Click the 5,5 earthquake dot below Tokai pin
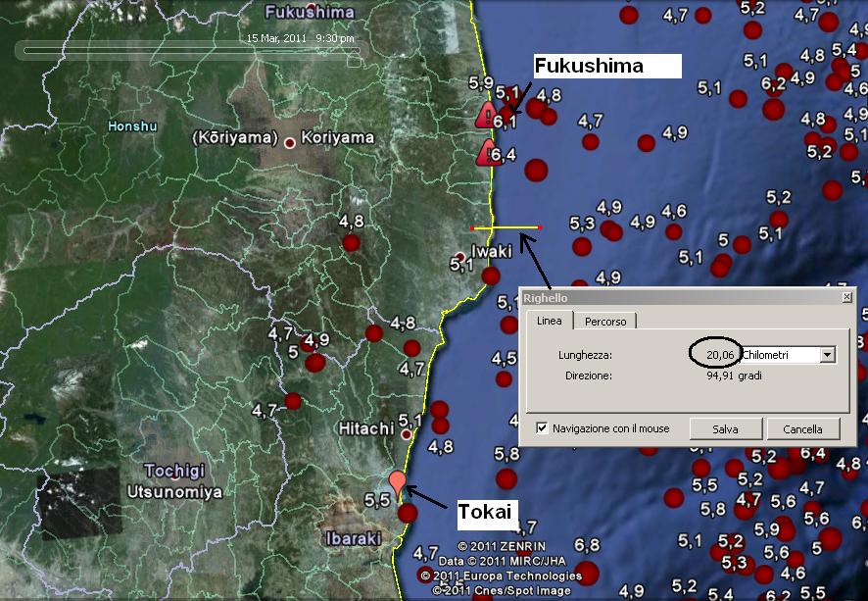This screenshot has height=601, width=868. click(x=407, y=513)
